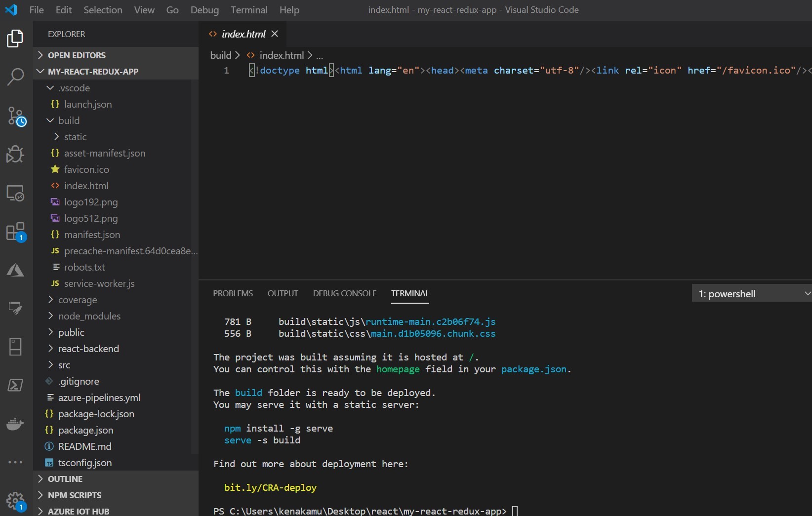Open package.json in the explorer
This screenshot has width=812, height=516.
click(85, 430)
